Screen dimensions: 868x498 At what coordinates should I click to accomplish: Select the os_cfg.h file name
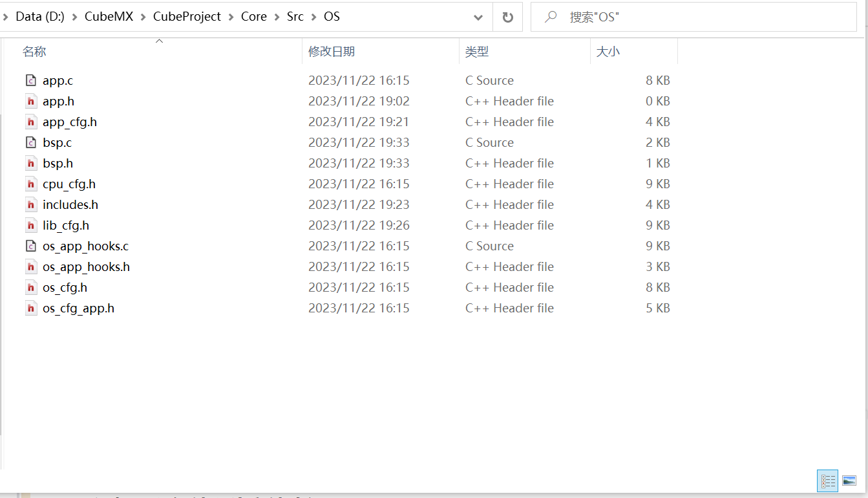tap(65, 287)
